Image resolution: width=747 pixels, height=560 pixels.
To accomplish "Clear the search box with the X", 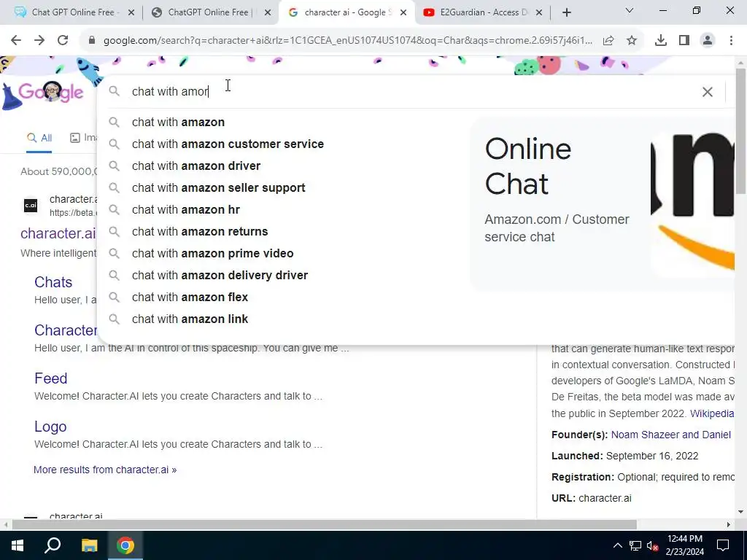I will tap(708, 92).
